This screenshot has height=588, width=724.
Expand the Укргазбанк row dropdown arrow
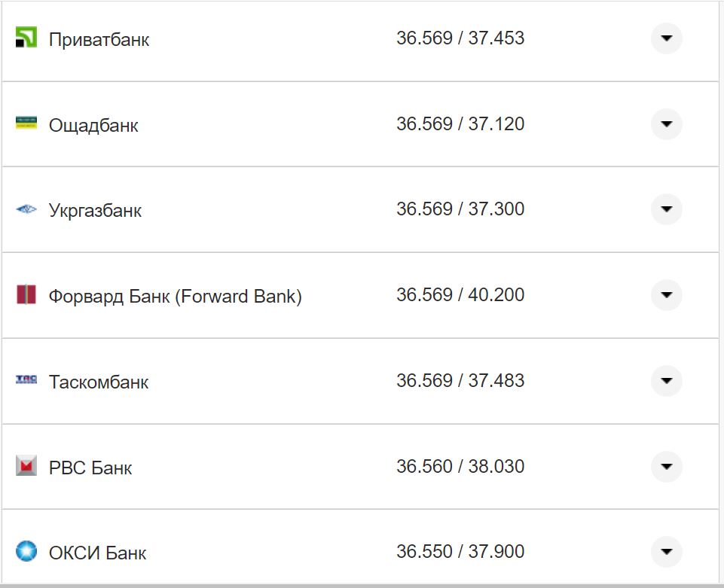tap(666, 209)
